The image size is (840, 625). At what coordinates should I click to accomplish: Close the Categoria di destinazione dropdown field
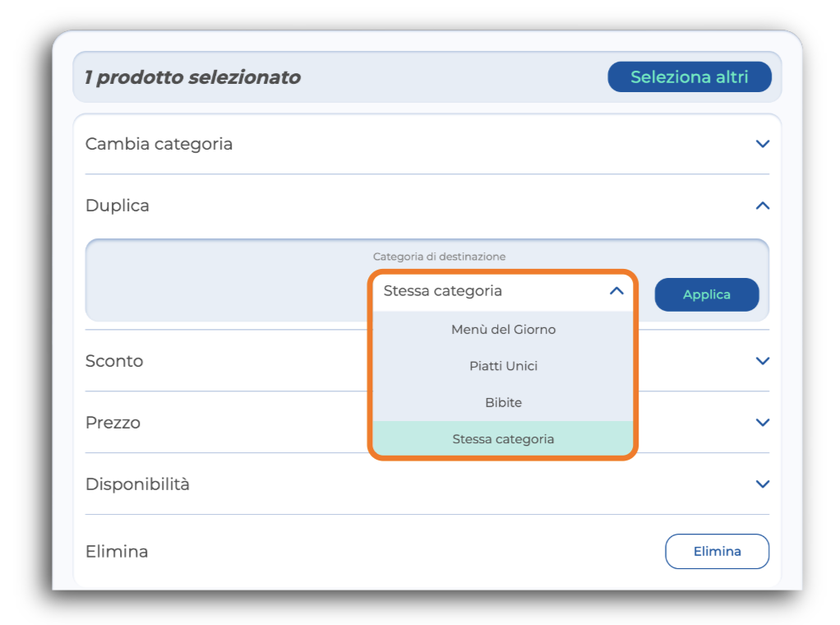click(x=493, y=291)
